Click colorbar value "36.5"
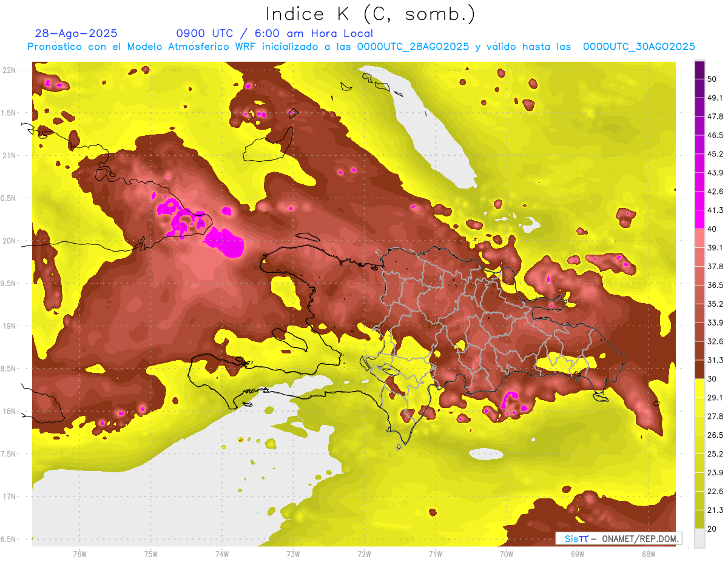The image size is (728, 562). point(715,286)
